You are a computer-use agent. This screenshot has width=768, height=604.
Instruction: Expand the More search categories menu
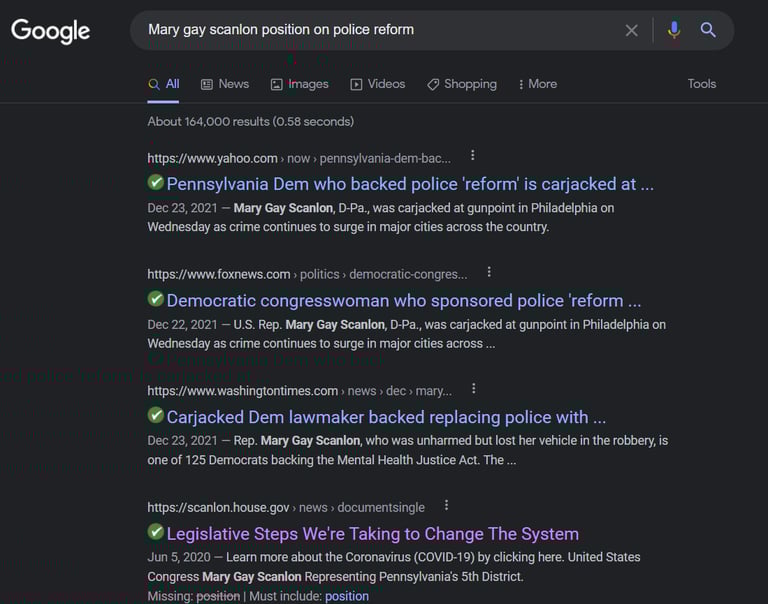(x=537, y=84)
